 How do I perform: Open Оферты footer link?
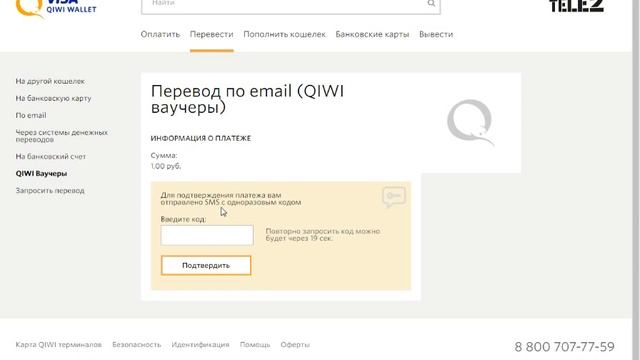pos(295,345)
